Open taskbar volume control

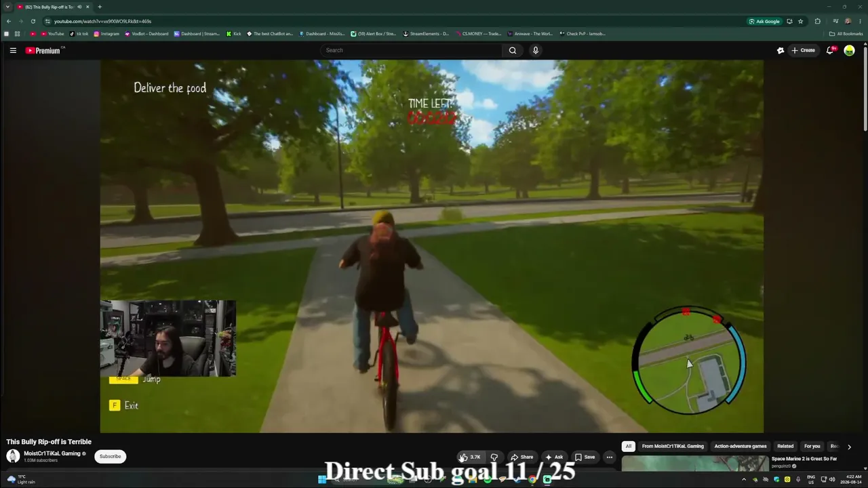[x=831, y=479]
